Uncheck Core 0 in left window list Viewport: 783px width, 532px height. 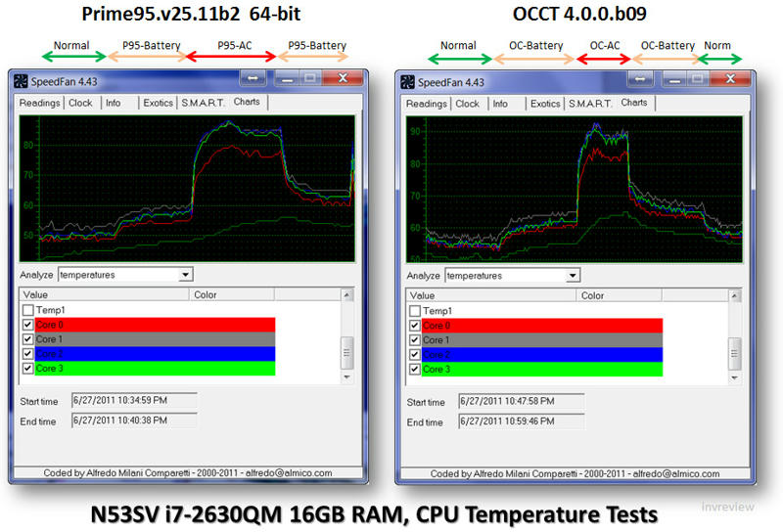(x=28, y=325)
